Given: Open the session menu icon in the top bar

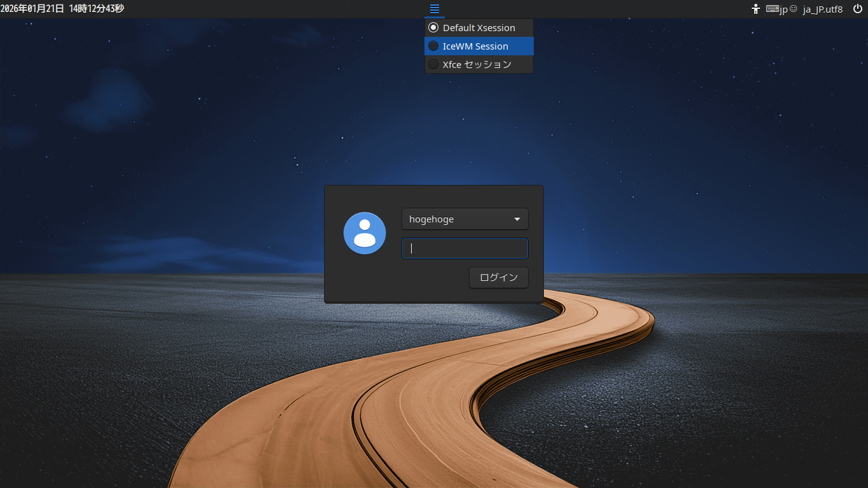Looking at the screenshot, I should pyautogui.click(x=435, y=9).
